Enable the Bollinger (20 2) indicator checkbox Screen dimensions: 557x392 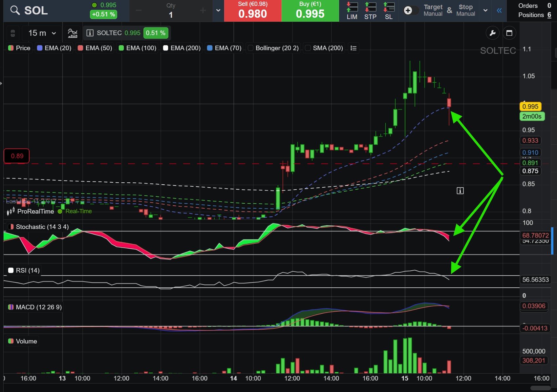pos(250,48)
